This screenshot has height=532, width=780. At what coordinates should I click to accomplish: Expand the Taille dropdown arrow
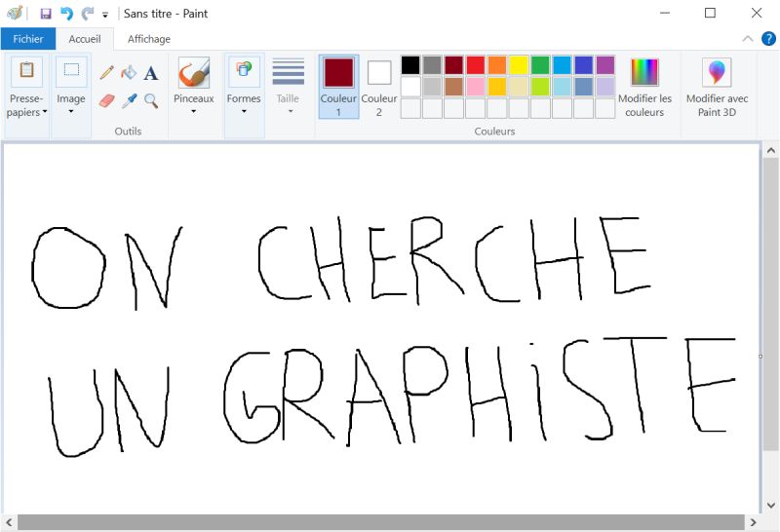[291, 111]
